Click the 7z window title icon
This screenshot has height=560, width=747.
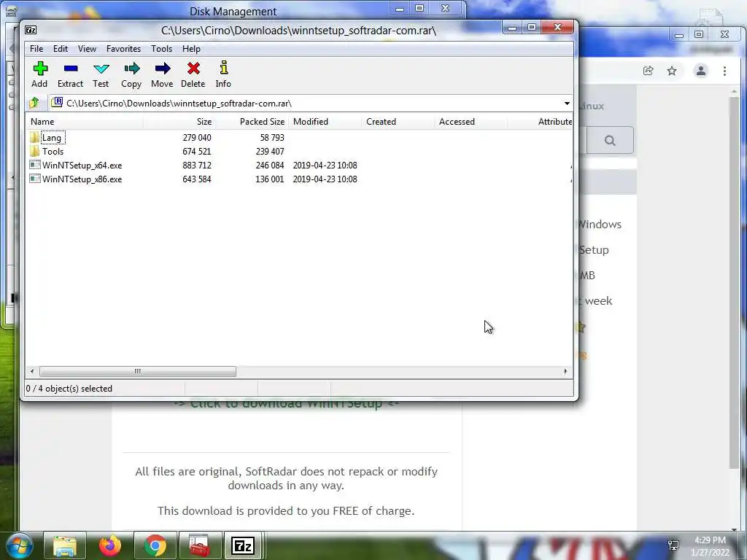click(x=31, y=30)
